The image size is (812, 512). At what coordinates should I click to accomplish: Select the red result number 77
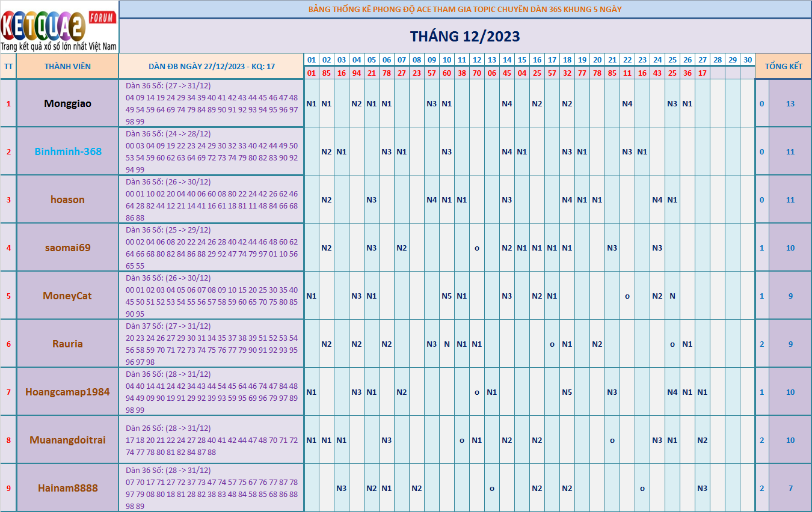click(582, 73)
